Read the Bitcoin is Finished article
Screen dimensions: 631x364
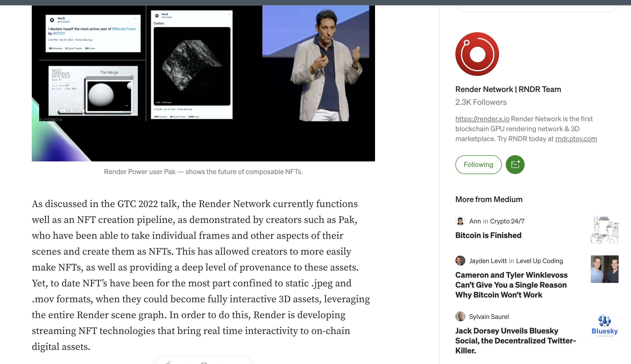click(x=488, y=235)
